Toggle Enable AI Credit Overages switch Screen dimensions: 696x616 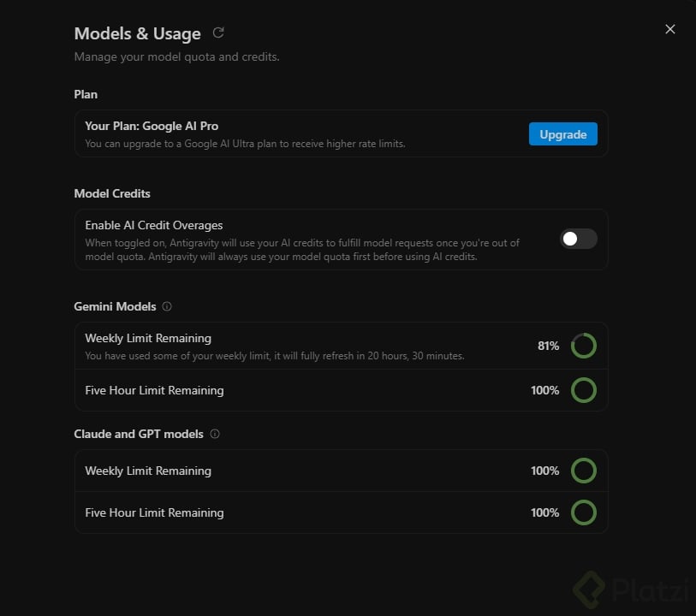point(579,239)
